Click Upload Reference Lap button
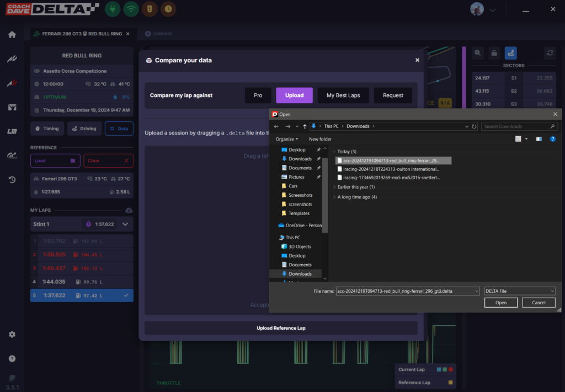Screen dimensions: 565x392 (x=281, y=328)
